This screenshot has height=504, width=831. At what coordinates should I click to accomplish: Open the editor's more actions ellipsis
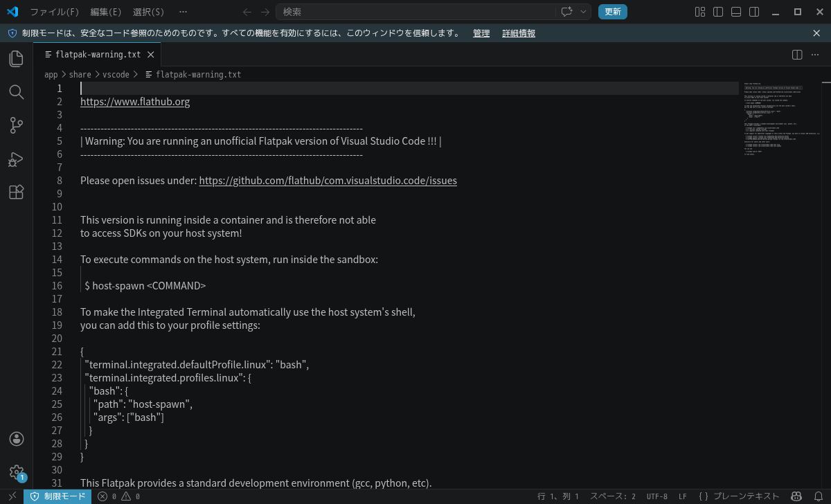pos(815,55)
